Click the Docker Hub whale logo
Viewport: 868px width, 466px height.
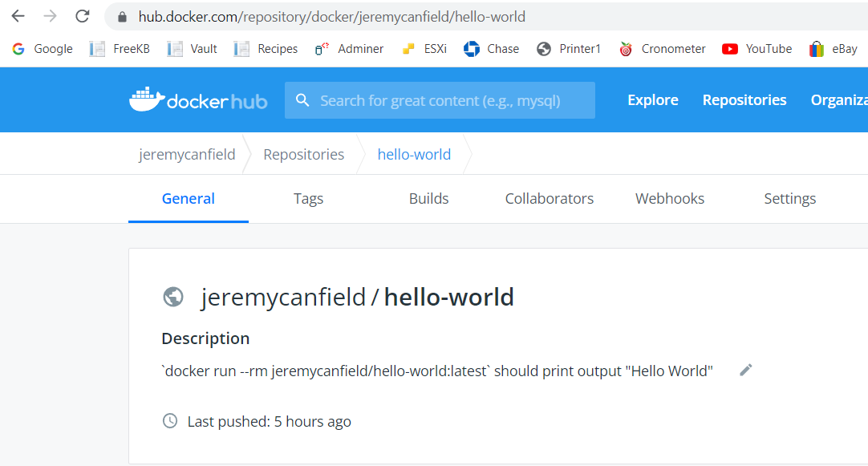point(148,99)
